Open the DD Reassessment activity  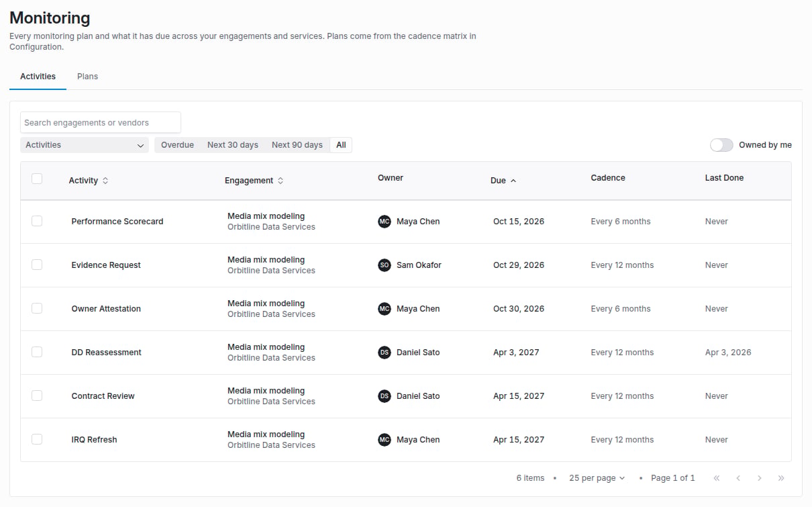click(x=107, y=353)
